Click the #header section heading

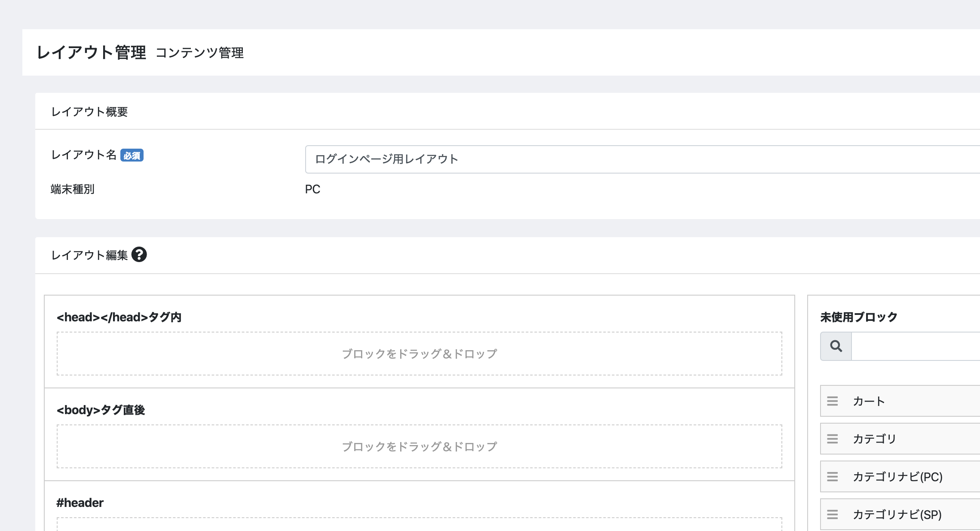click(x=80, y=503)
